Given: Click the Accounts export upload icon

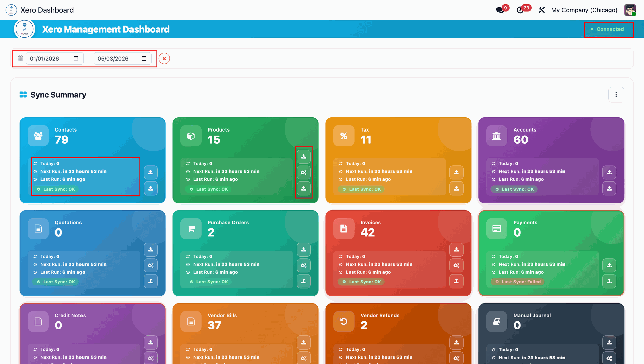Looking at the screenshot, I should [x=609, y=188].
